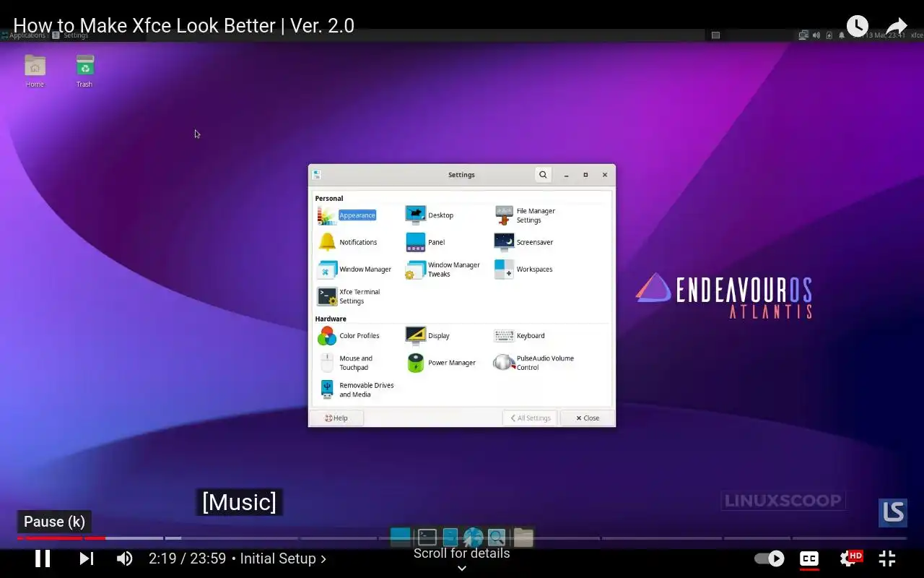Screen dimensions: 924x578
Task: Click the Power Manager label
Action: [x=452, y=363]
